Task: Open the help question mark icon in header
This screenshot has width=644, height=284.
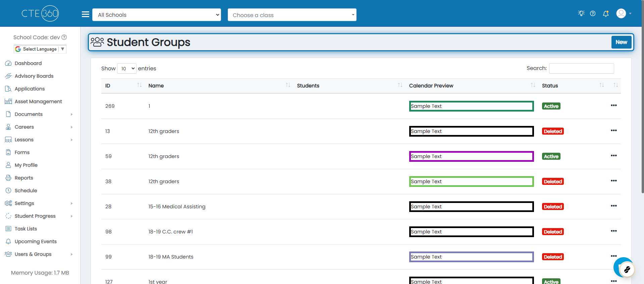Action: [593, 13]
